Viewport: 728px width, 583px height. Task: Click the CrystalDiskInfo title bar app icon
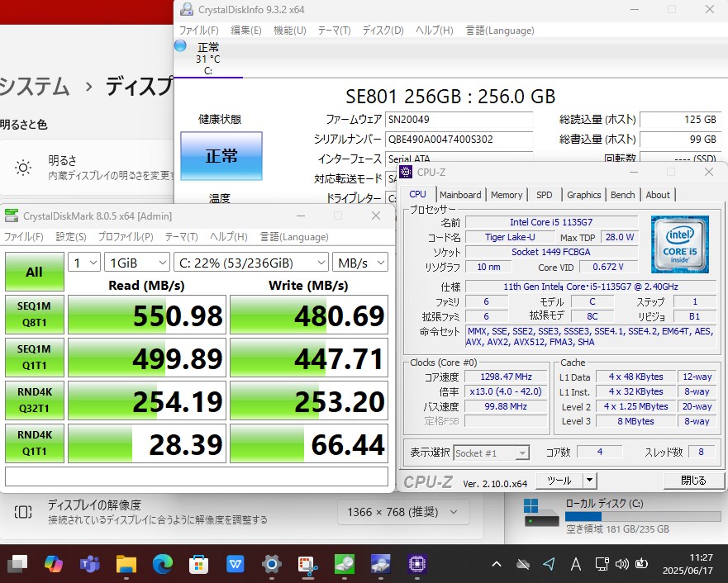tap(187, 9)
